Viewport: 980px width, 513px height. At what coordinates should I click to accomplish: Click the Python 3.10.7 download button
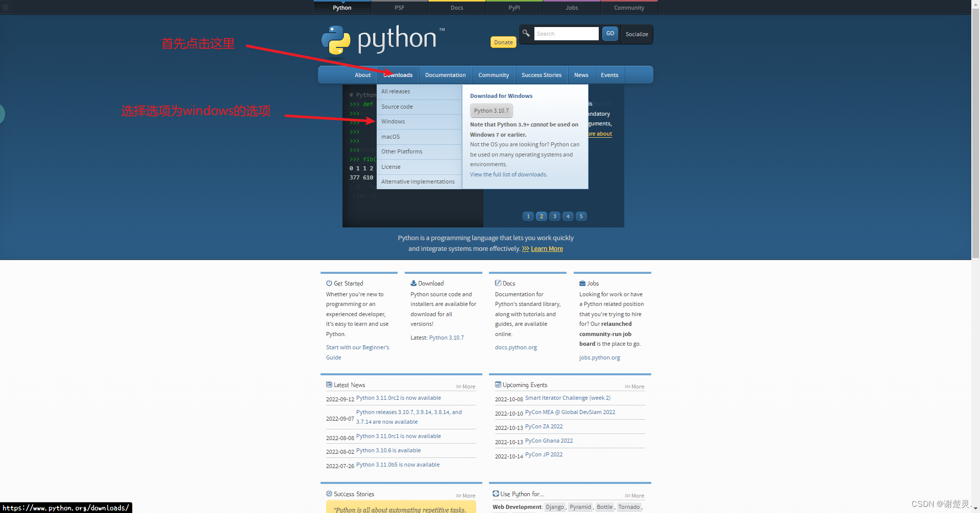coord(491,111)
